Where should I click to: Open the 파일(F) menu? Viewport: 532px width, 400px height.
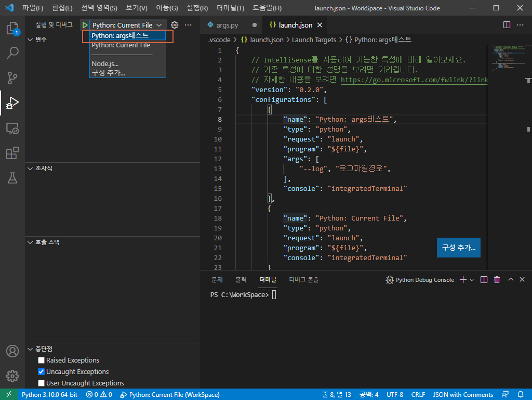33,8
